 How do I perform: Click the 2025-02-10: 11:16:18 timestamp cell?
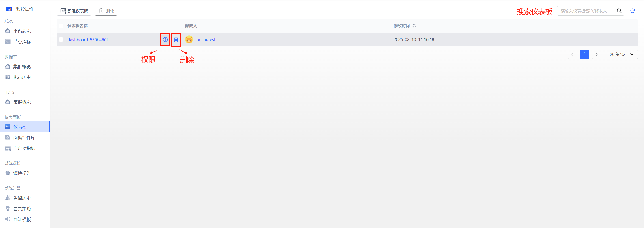[414, 39]
